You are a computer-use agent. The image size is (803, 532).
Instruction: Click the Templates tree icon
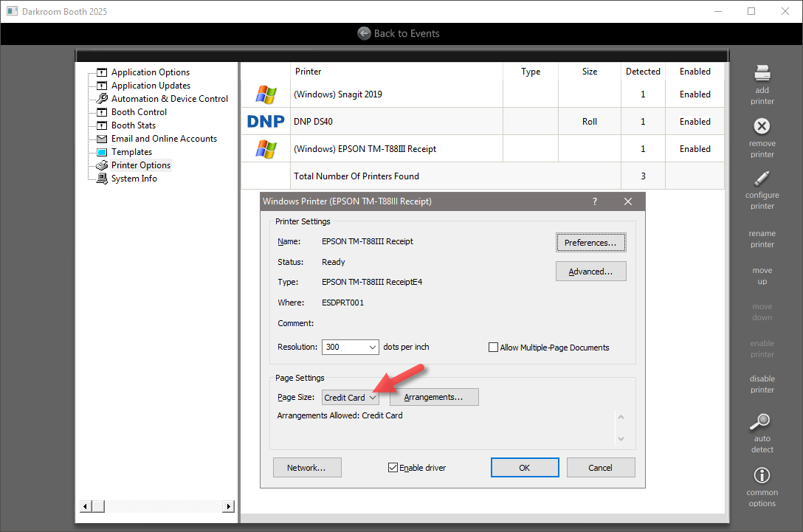(x=102, y=152)
